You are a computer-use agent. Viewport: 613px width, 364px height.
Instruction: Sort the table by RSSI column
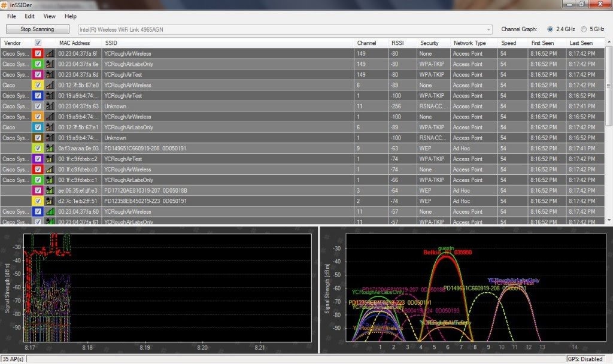[x=397, y=43]
